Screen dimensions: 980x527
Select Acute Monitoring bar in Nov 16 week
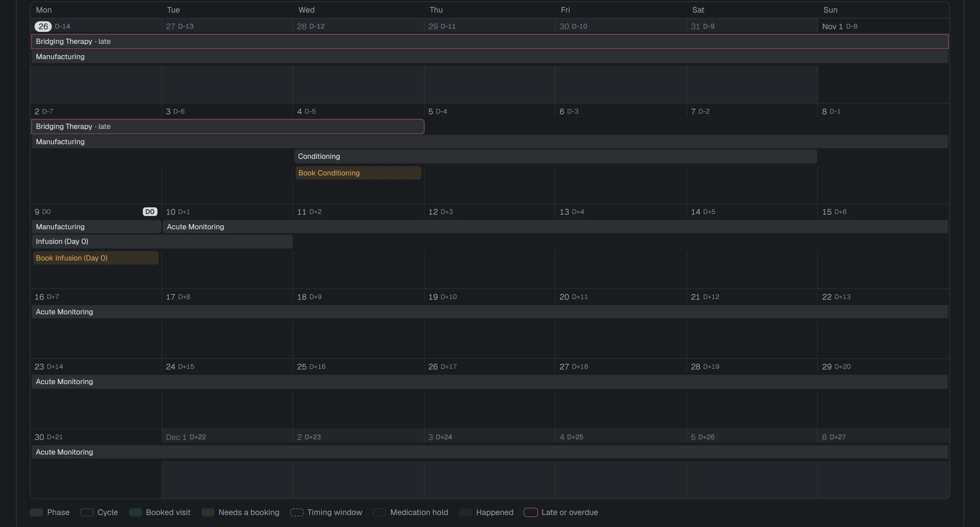click(x=490, y=312)
